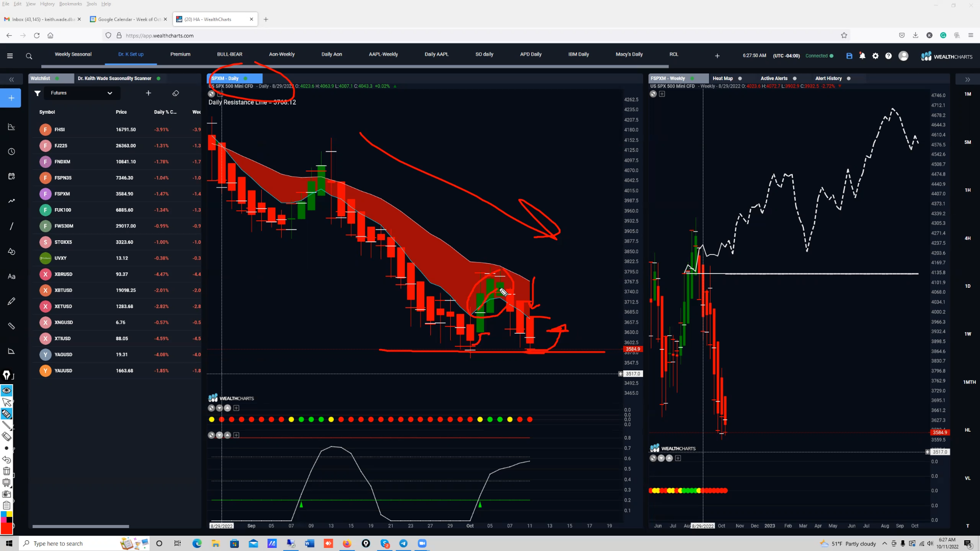
Task: Expand weekly chart lower indicator plus box
Action: [678, 458]
